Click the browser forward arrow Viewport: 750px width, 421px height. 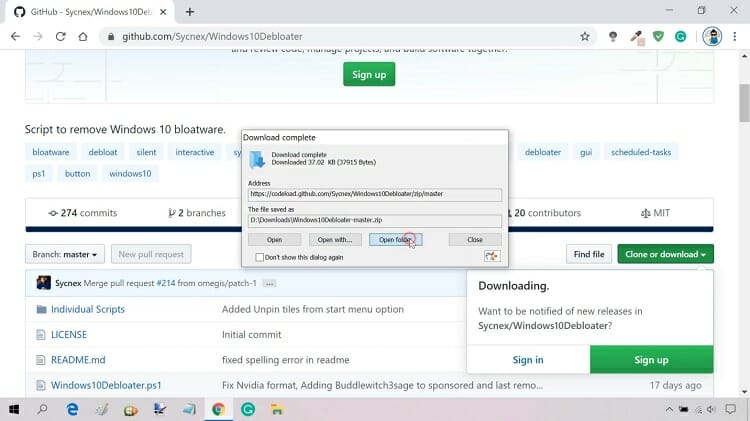pyautogui.click(x=38, y=36)
